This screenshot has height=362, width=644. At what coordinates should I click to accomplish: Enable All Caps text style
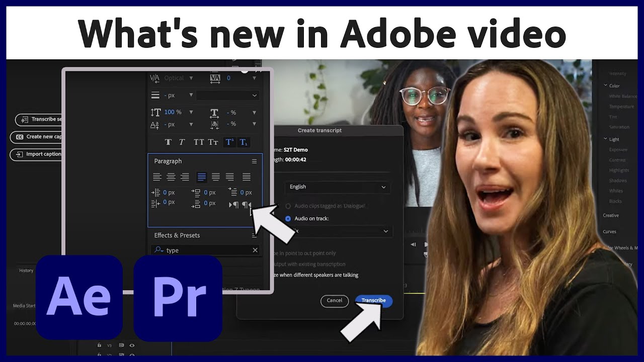(x=199, y=142)
